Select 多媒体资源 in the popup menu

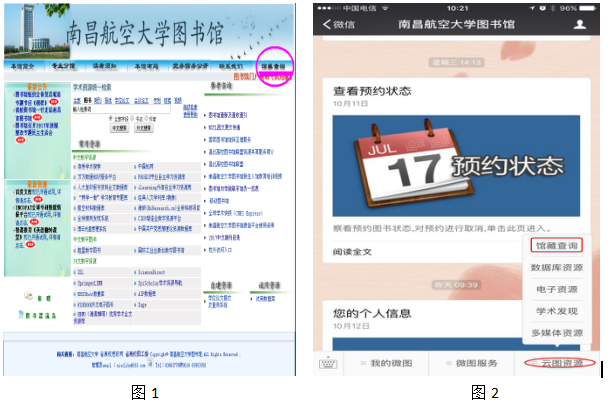coord(557,333)
